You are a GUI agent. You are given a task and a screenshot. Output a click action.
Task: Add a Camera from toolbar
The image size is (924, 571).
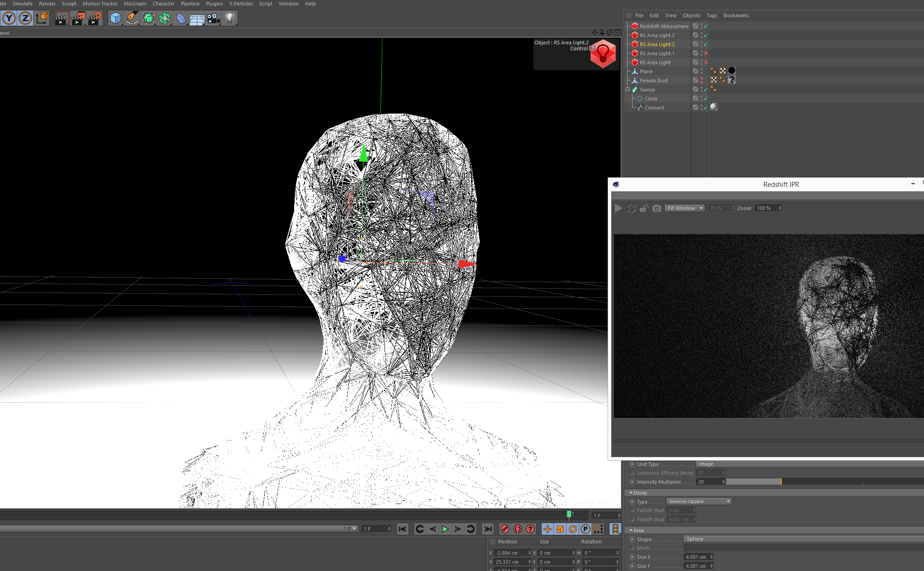click(x=214, y=18)
